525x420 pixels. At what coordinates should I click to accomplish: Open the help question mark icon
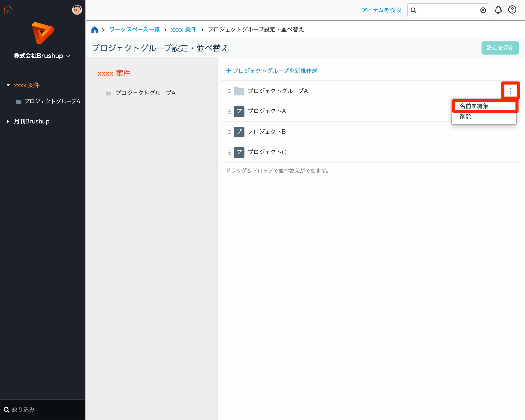tap(512, 10)
